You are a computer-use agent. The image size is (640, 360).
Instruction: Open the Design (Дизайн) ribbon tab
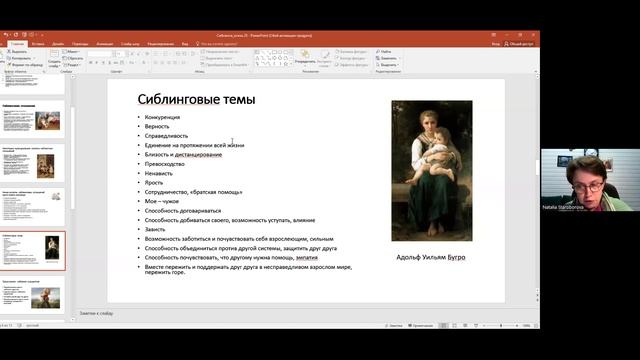(58, 44)
